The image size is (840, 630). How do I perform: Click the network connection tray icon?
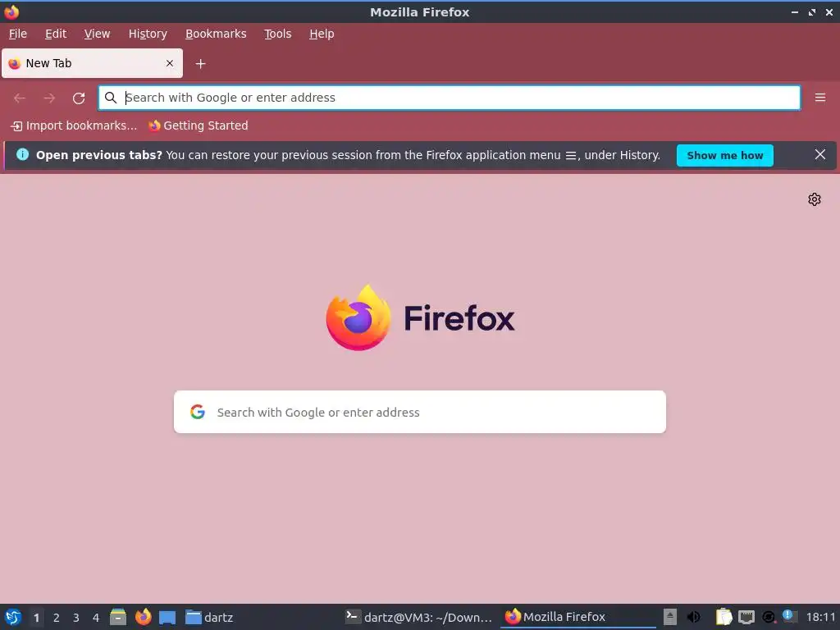[746, 617]
